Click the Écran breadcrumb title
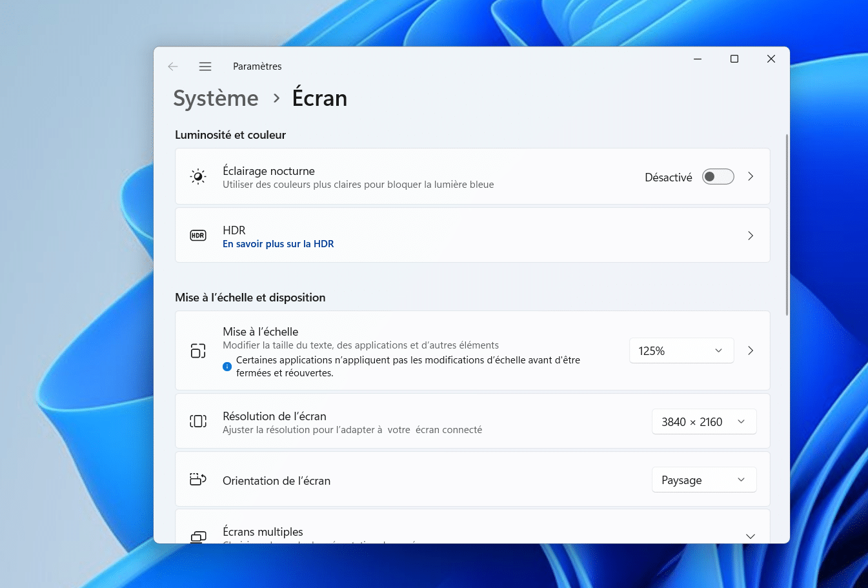868x588 pixels. [319, 98]
